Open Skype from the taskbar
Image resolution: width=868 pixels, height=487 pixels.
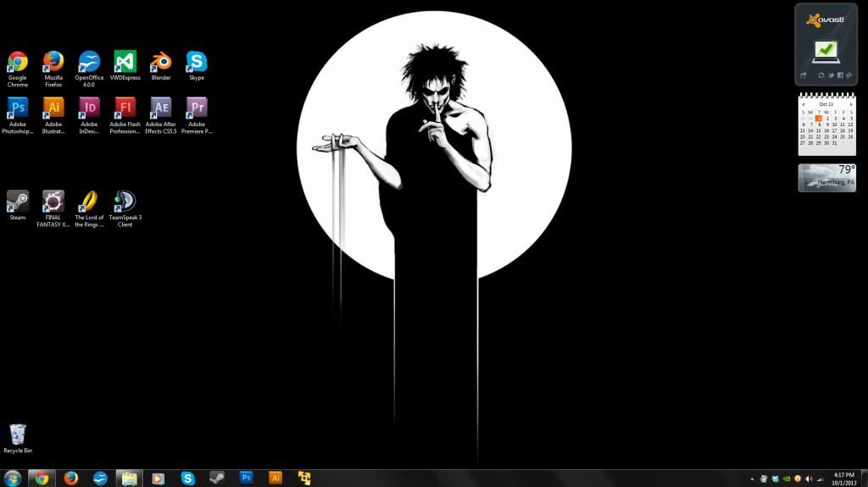[x=187, y=479]
